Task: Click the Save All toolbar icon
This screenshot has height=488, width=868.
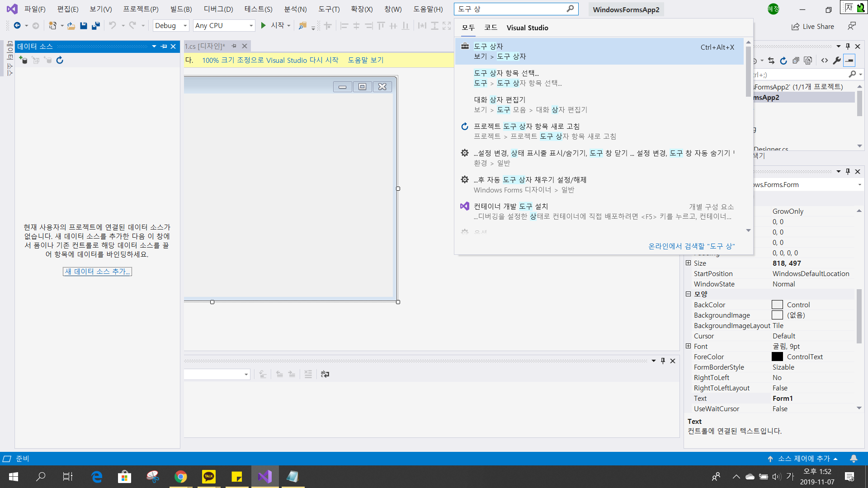Action: coord(96,26)
